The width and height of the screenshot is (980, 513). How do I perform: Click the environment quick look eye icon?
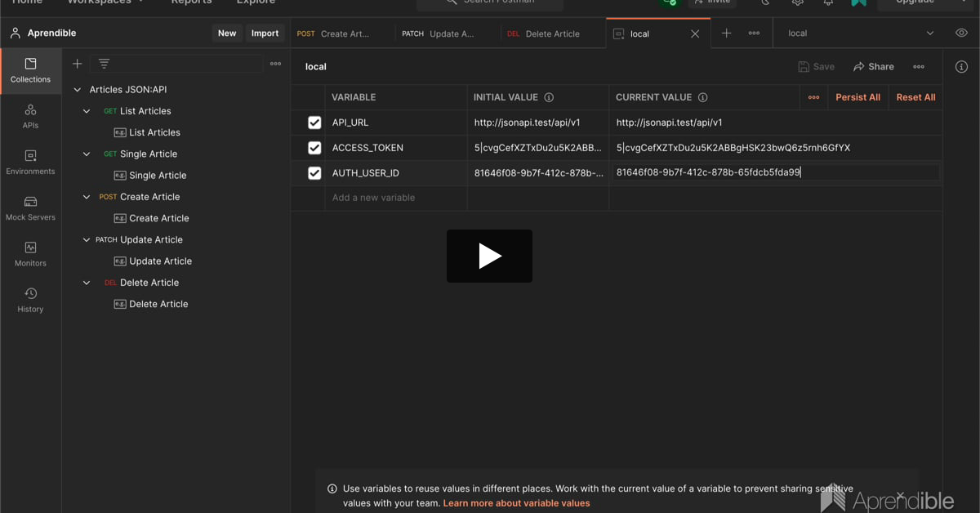coord(961,33)
